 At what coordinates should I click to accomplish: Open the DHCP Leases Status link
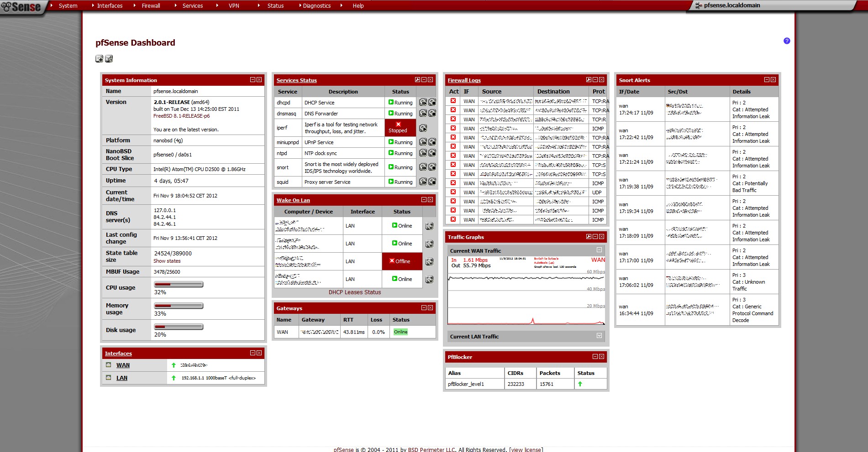pyautogui.click(x=355, y=292)
